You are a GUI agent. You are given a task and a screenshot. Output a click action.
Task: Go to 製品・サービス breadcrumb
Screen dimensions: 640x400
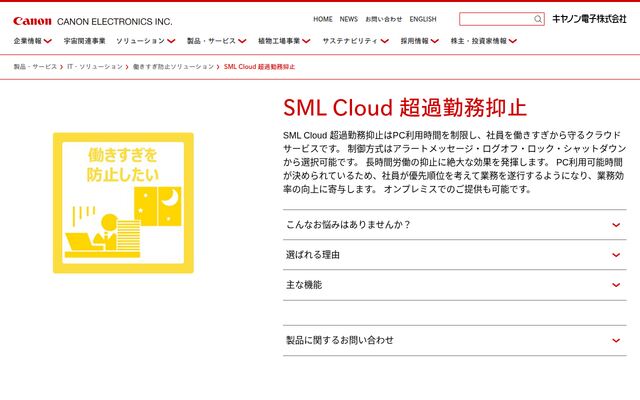[x=35, y=67]
